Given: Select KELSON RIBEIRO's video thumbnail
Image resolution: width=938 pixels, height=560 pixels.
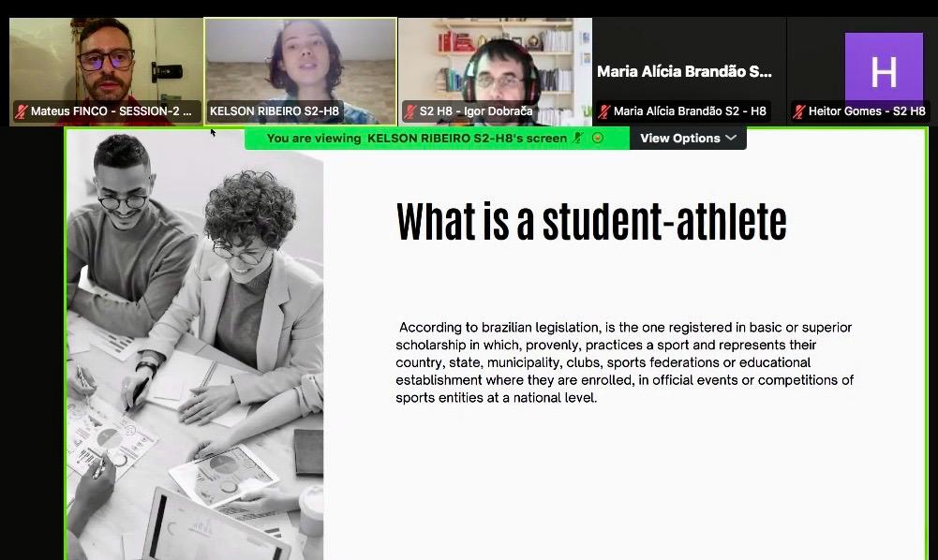Looking at the screenshot, I should tap(300, 72).
